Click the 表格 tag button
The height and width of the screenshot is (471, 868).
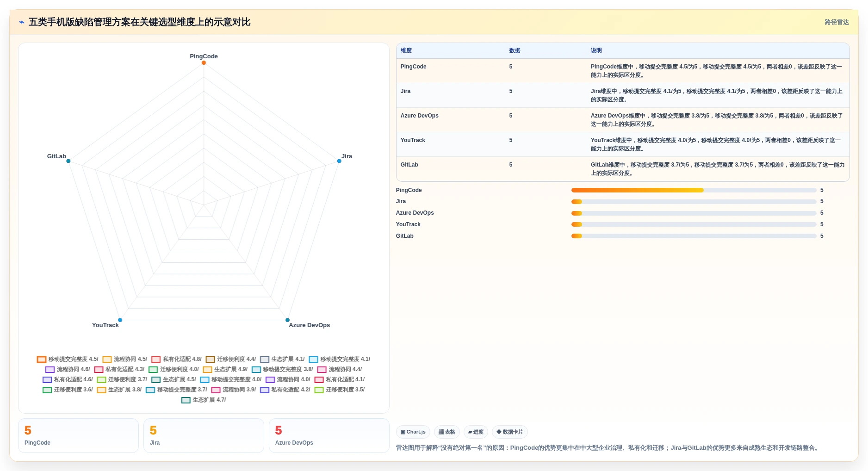pyautogui.click(x=447, y=432)
